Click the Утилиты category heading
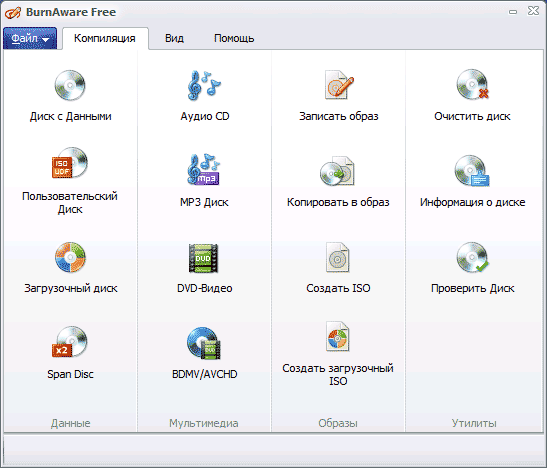This screenshot has height=468, width=547. (474, 423)
